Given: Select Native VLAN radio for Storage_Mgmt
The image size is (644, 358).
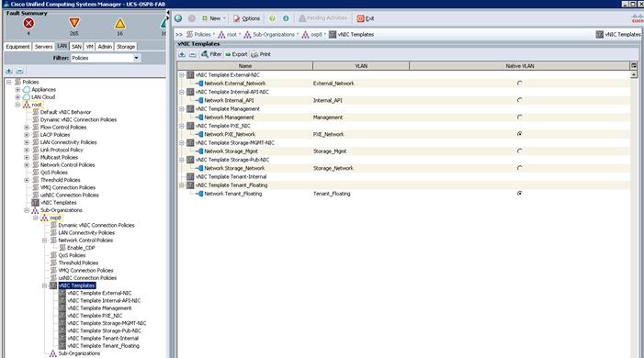Looking at the screenshot, I should click(520, 151).
